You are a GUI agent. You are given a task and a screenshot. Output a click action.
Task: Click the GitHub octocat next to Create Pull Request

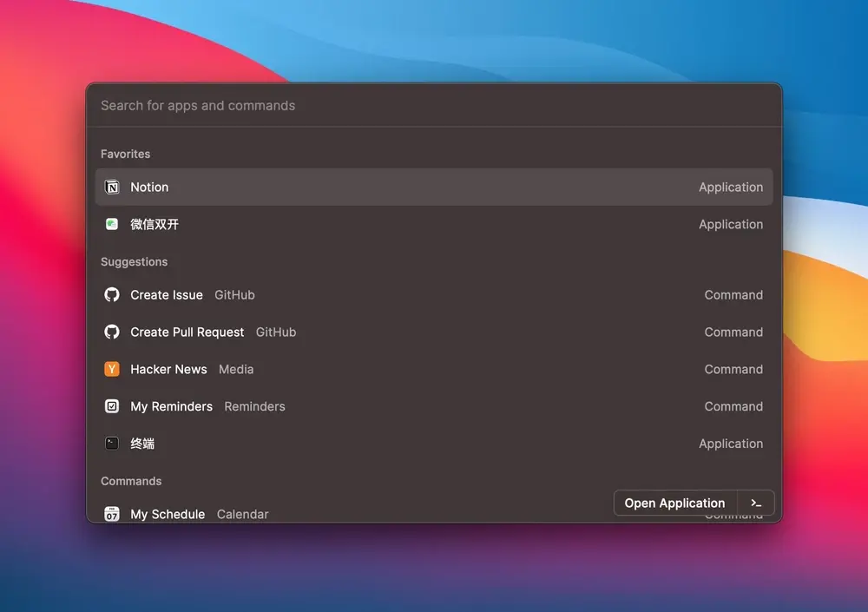click(111, 332)
